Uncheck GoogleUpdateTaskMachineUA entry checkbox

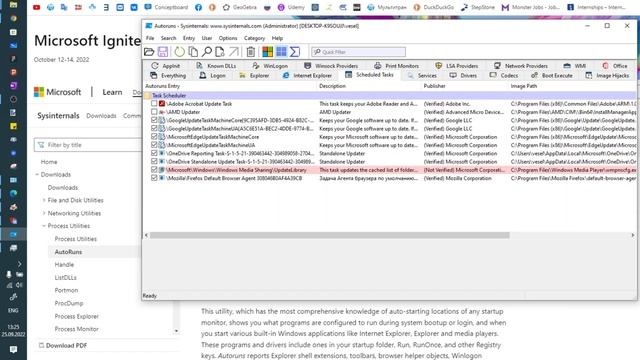154,128
